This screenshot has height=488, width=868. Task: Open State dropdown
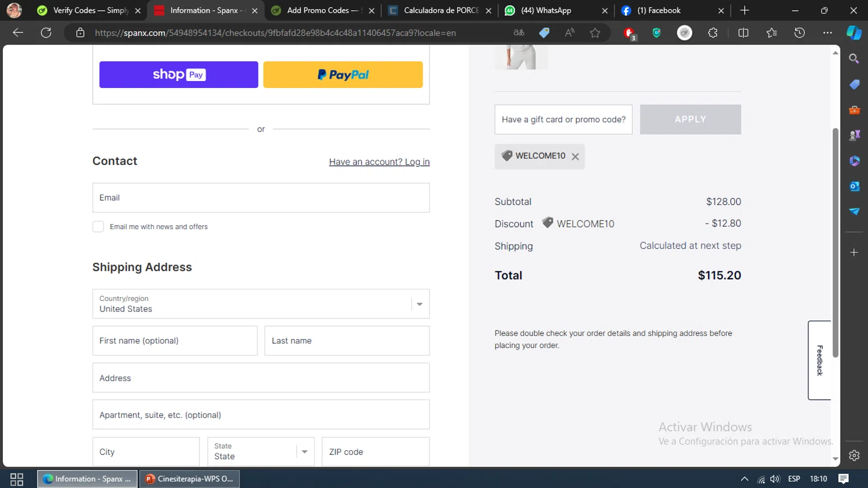tap(261, 452)
